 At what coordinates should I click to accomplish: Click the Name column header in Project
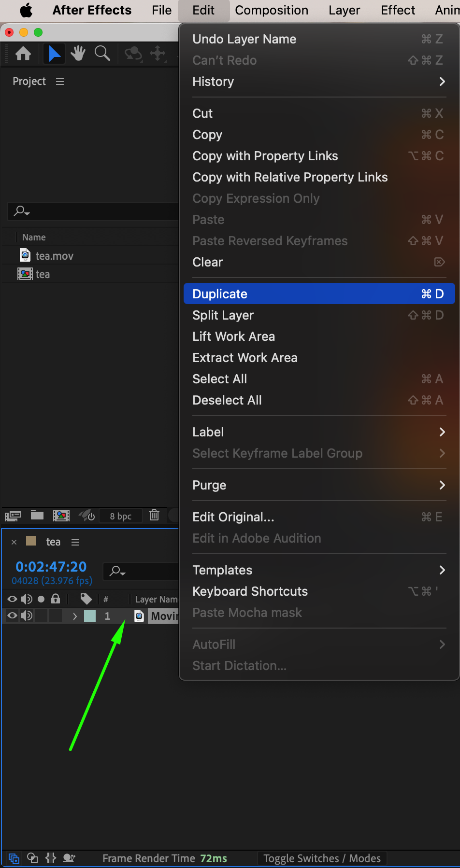(34, 237)
